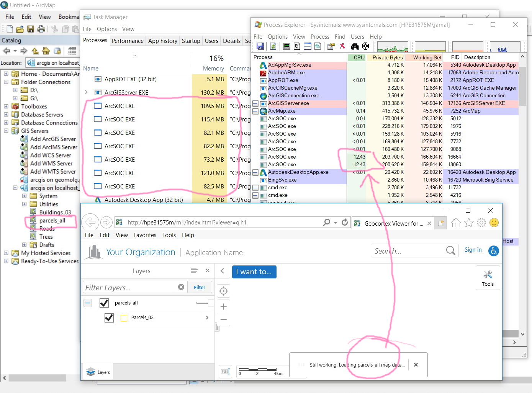532x393 pixels.
Task: Collapse the GIS Servers node
Action: pyautogui.click(x=6, y=131)
